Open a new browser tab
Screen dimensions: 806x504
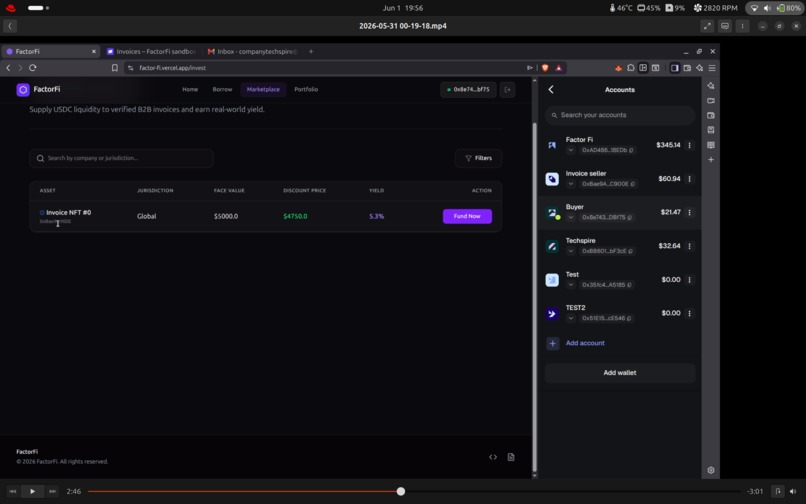[311, 51]
